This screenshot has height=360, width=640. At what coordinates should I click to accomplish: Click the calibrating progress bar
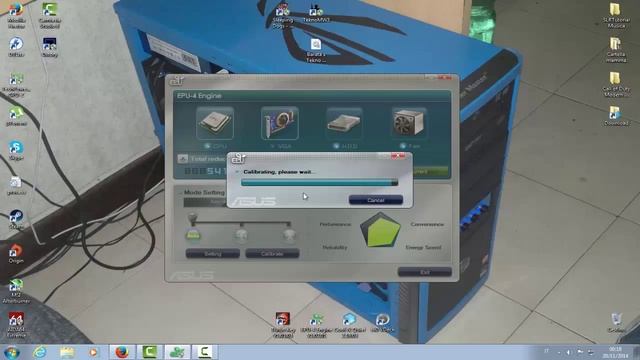pos(319,182)
